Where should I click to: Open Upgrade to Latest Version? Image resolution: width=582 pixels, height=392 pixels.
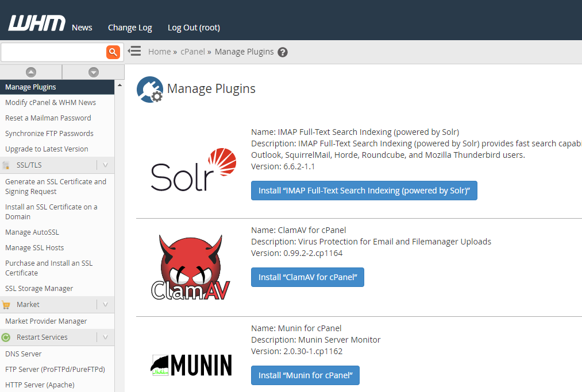point(47,149)
